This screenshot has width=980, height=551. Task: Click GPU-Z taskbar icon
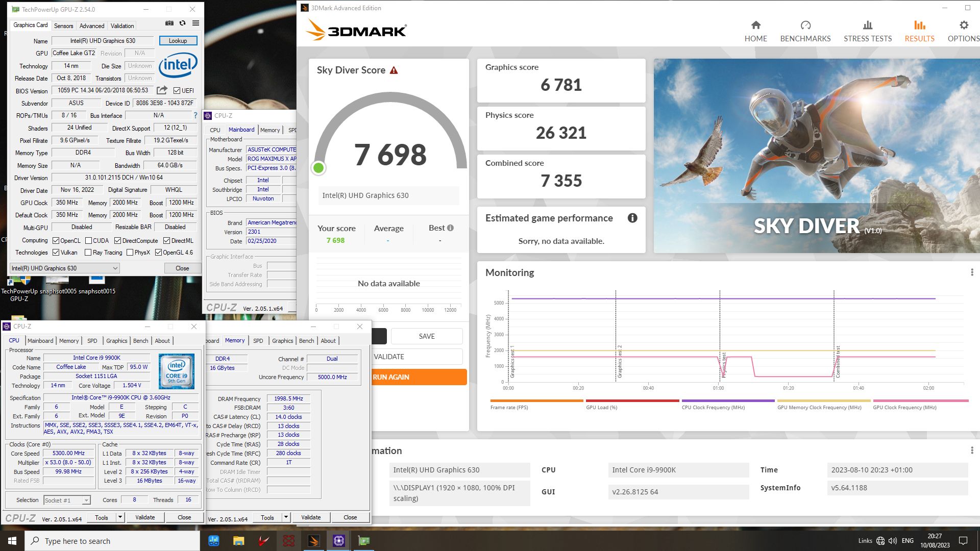[x=363, y=541]
